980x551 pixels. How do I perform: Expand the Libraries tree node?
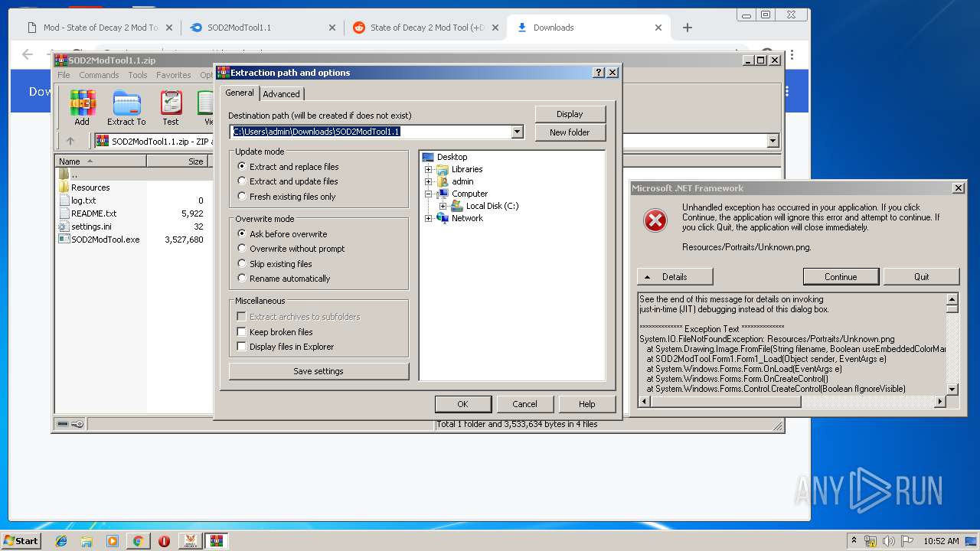(429, 169)
